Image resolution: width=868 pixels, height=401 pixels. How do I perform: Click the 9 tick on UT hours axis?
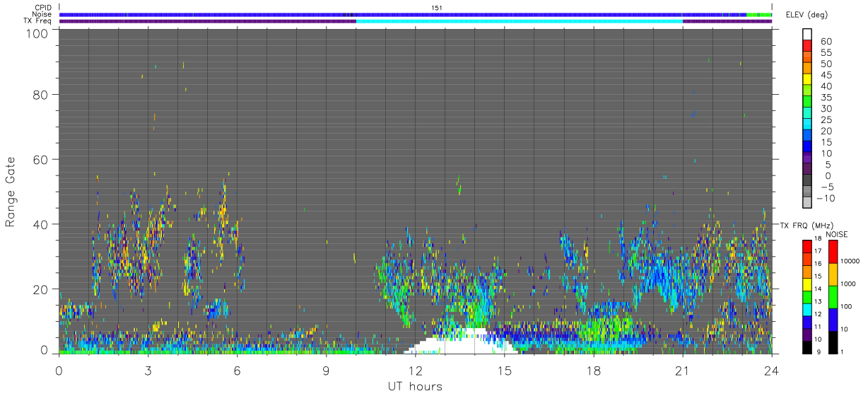326,370
